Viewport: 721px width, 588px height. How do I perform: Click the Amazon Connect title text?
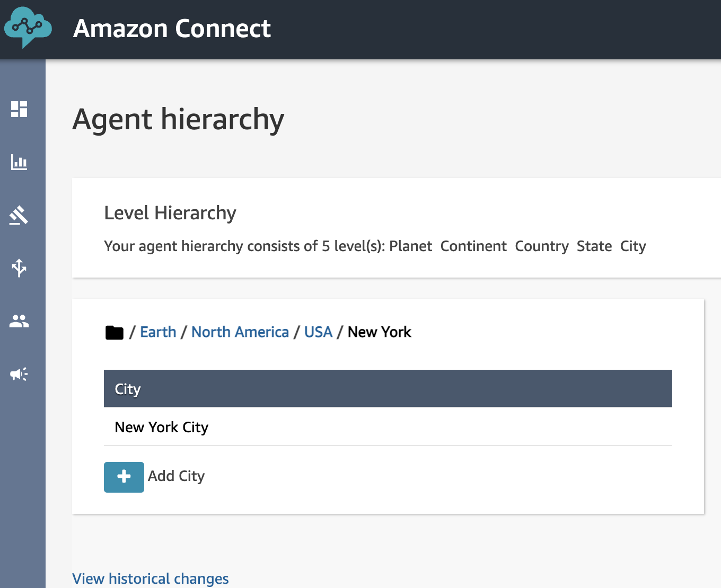[172, 29]
